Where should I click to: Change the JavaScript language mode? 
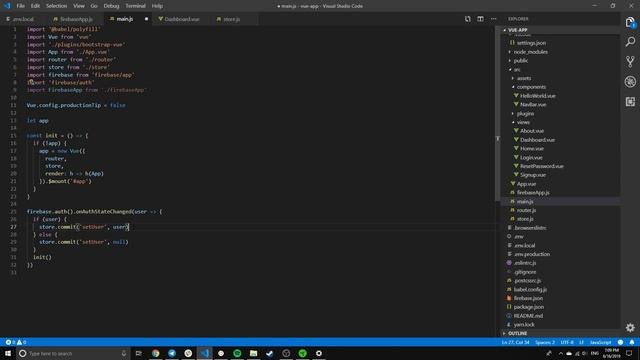600,342
